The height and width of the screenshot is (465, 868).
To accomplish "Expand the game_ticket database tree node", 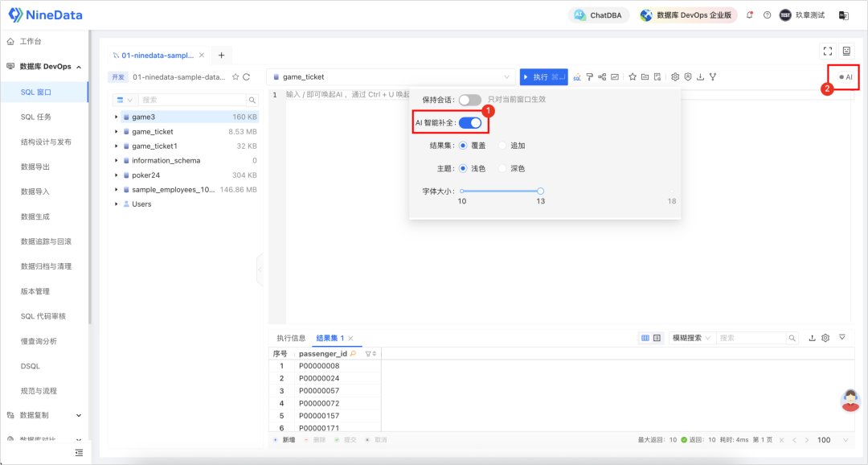I will click(x=117, y=132).
